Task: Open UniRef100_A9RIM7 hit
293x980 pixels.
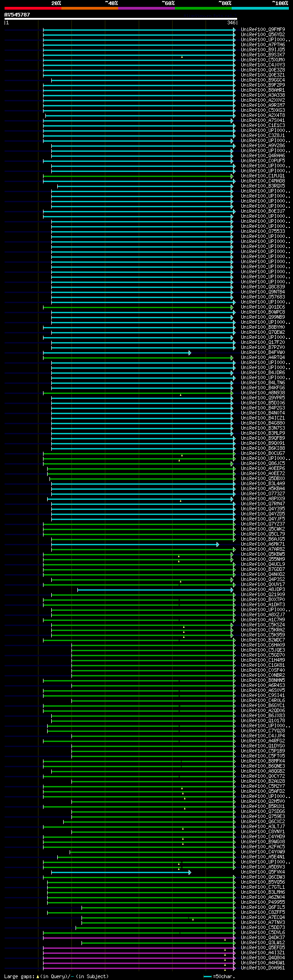Action: point(263,105)
